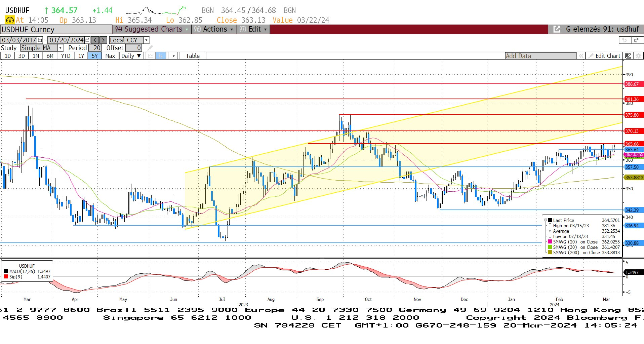Click the 353.8813 SMA 200 label
The width and height of the screenshot is (644, 344).
tap(634, 178)
